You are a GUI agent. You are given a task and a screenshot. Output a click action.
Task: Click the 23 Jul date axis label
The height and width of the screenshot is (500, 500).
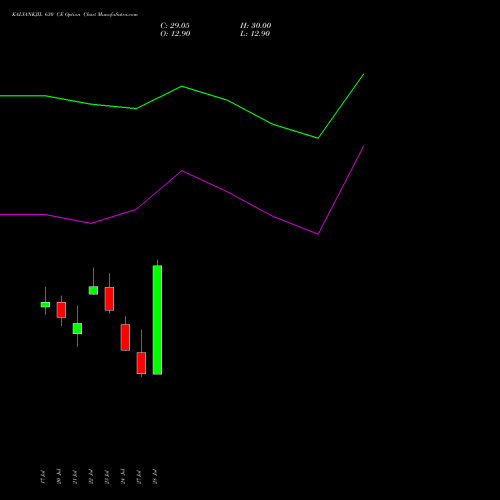pos(107,477)
